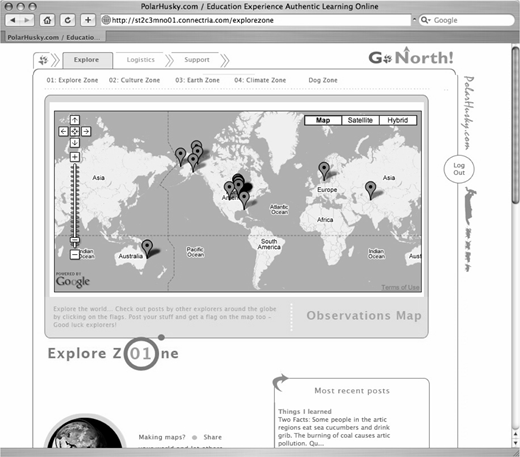
Task: Open the 04: Climate Zone link
Action: point(260,80)
